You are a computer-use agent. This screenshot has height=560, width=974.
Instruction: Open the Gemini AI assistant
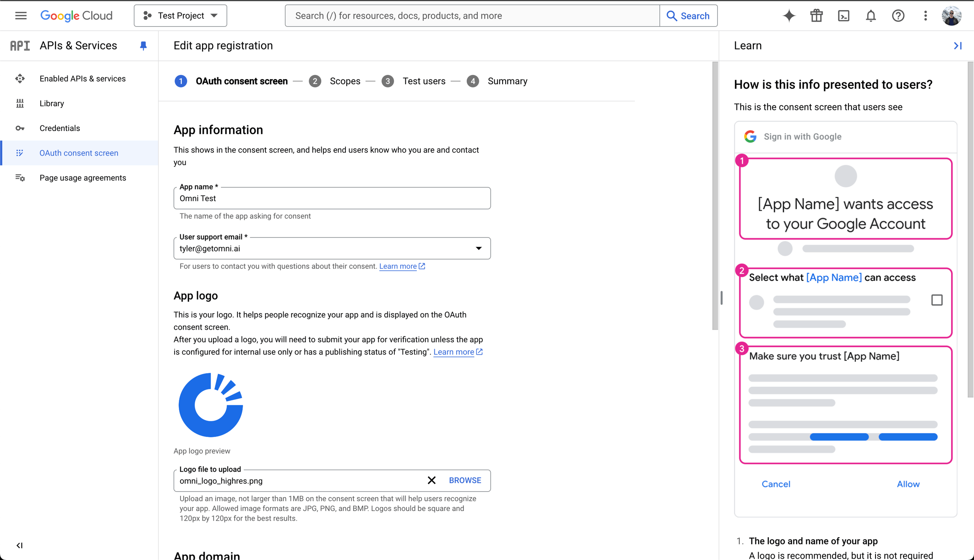(x=789, y=15)
